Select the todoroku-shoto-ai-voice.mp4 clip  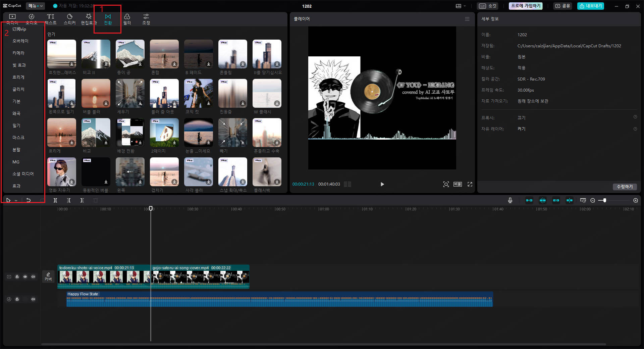tap(104, 277)
